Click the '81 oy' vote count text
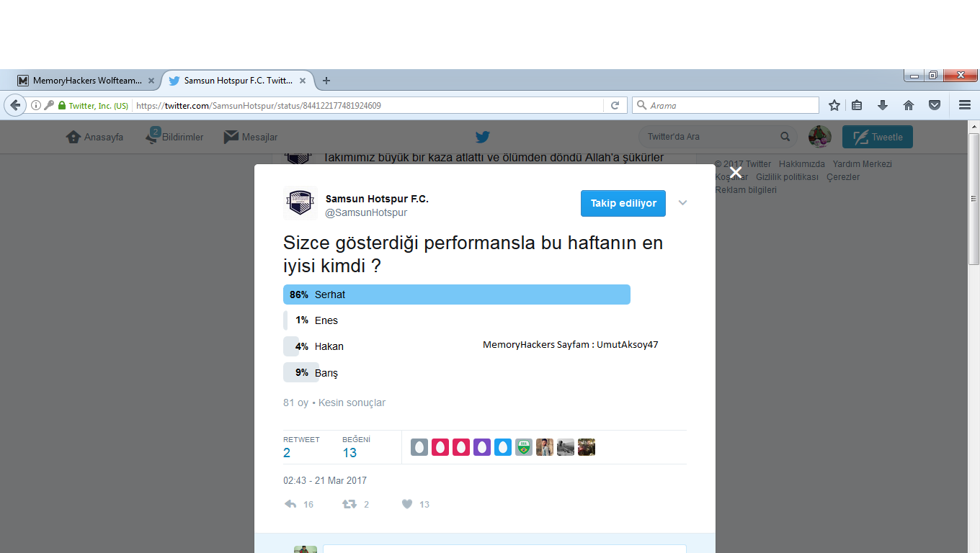 [x=295, y=403]
